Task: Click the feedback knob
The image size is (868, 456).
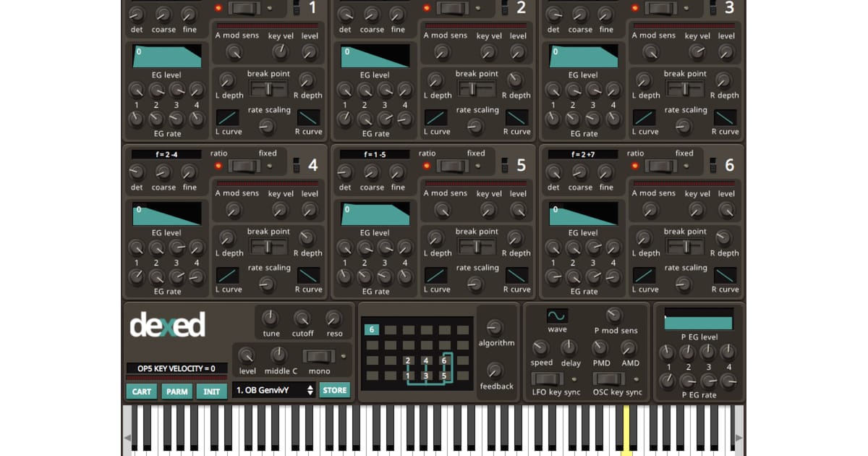Action: pyautogui.click(x=495, y=371)
